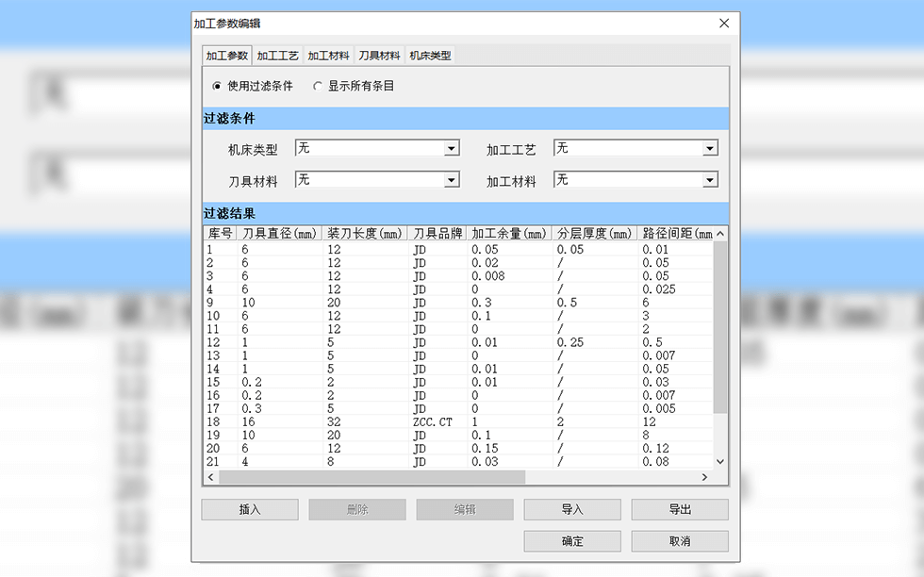Go to the 机床类型 tab
This screenshot has height=577, width=924.
click(x=430, y=56)
